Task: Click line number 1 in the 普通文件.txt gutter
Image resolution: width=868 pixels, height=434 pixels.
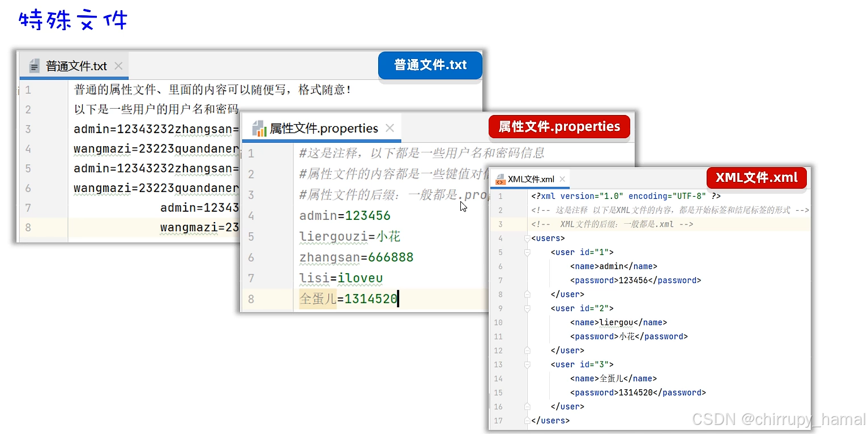Action: coord(28,90)
